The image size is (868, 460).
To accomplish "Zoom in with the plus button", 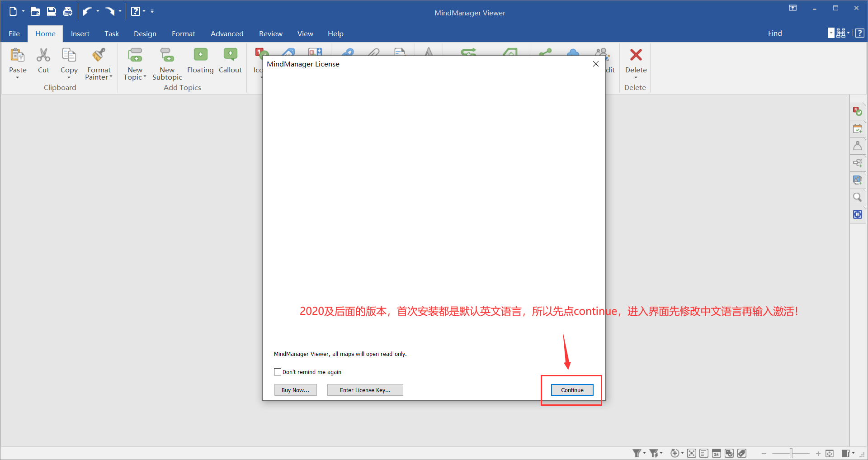I will point(818,453).
